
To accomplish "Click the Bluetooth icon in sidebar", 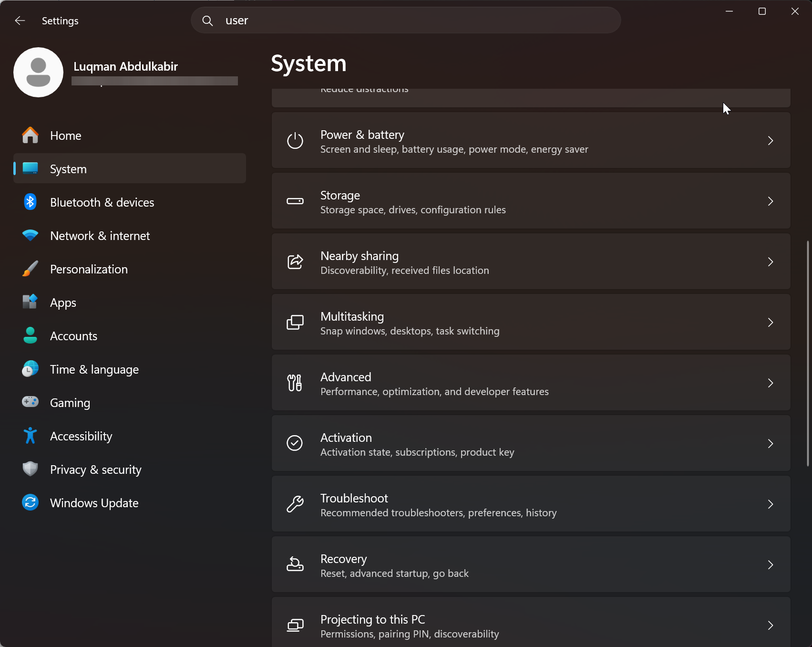I will (x=30, y=202).
